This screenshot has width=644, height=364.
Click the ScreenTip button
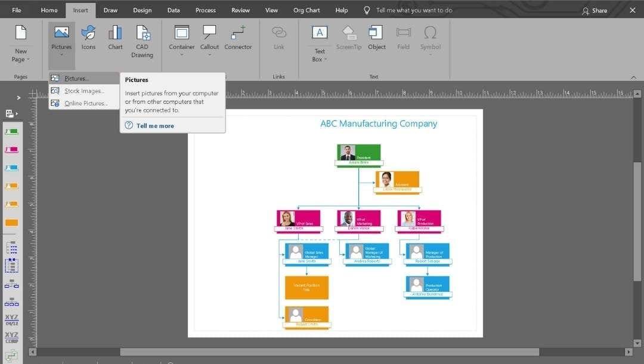click(x=349, y=38)
